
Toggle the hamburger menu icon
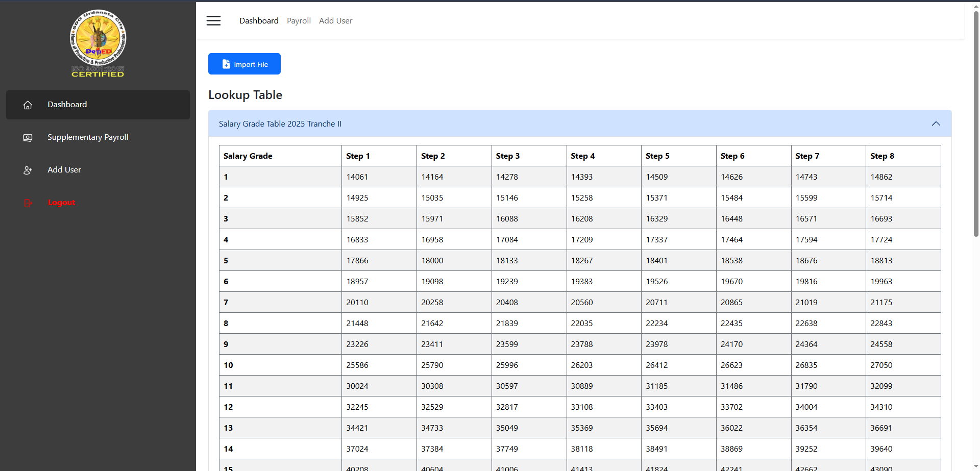(213, 20)
